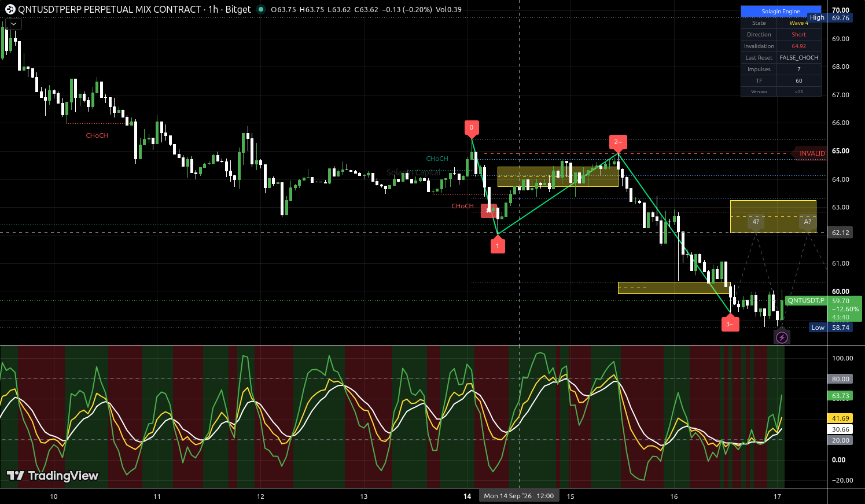865x504 pixels.
Task: Click the Vol 0.39 legend value
Action: tap(449, 9)
